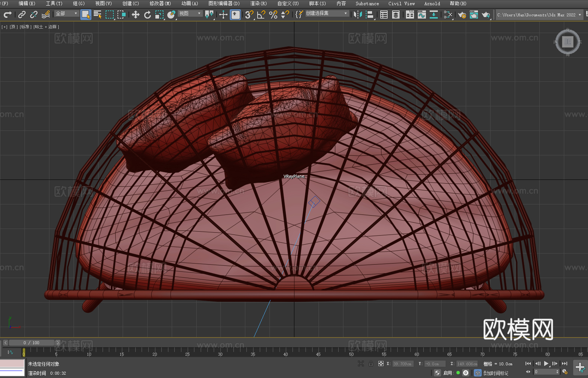Click the Rectangular Selection Region icon
Screen dimensions: 588x378
(110, 14)
